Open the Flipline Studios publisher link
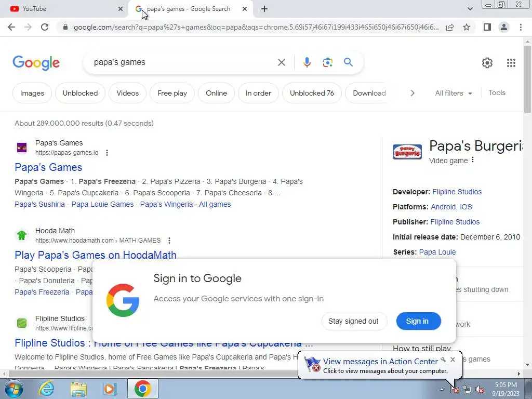The image size is (532, 399). (455, 222)
